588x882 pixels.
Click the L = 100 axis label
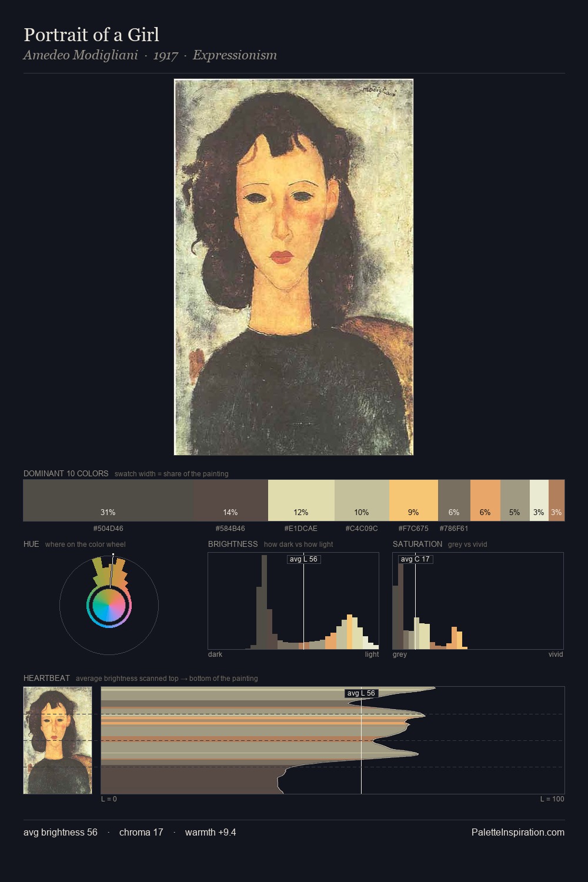coord(552,799)
